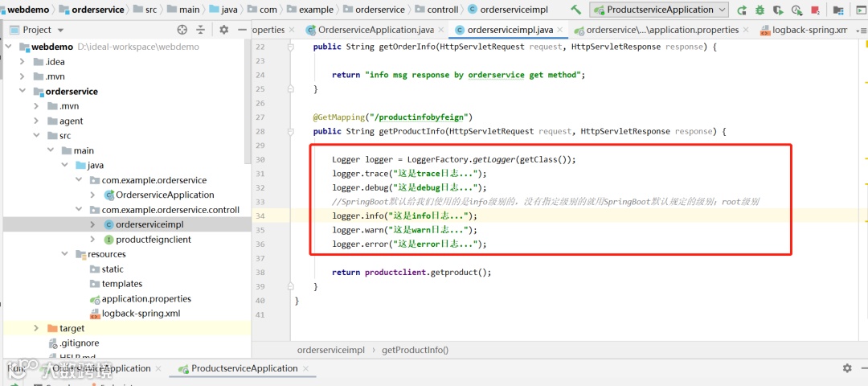Open Project panel gear options

tap(223, 30)
